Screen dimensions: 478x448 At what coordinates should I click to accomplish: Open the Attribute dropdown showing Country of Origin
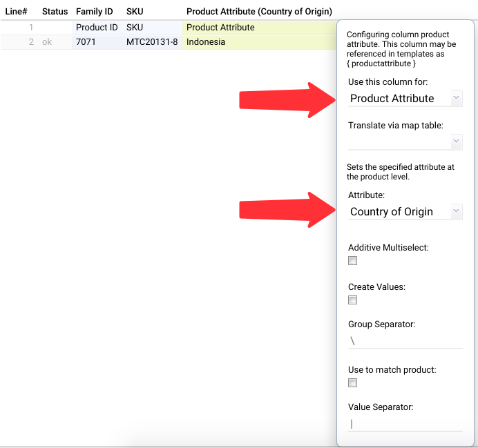pos(457,211)
